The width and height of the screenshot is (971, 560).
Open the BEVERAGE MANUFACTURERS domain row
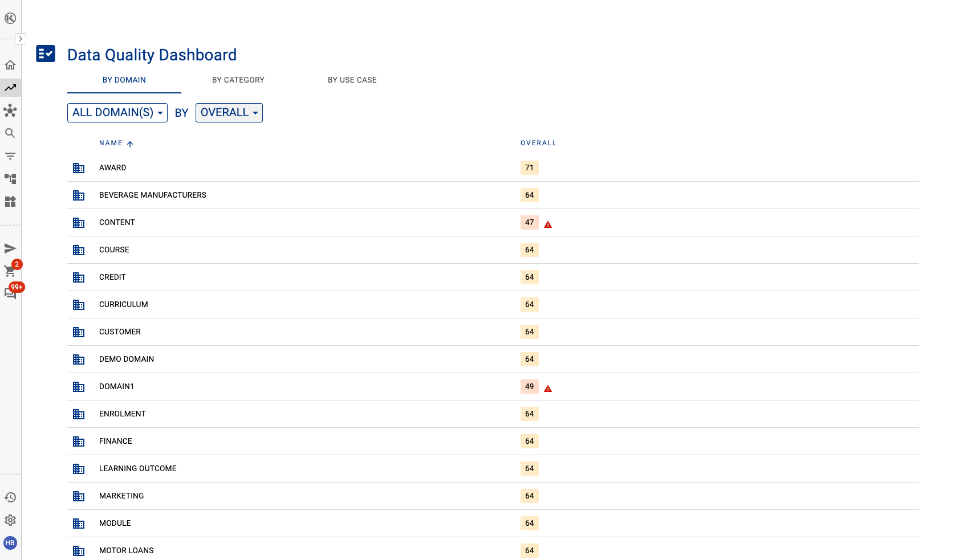(x=153, y=195)
